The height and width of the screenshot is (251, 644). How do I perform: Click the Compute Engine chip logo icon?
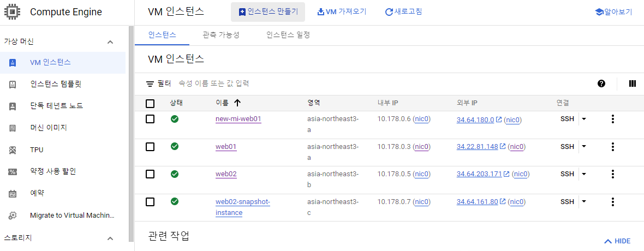click(12, 11)
